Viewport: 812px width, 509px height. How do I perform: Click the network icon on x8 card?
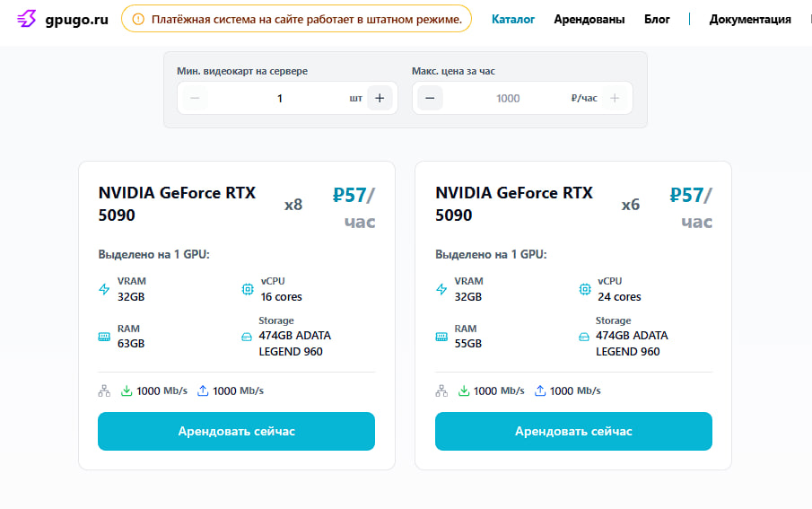pos(104,391)
